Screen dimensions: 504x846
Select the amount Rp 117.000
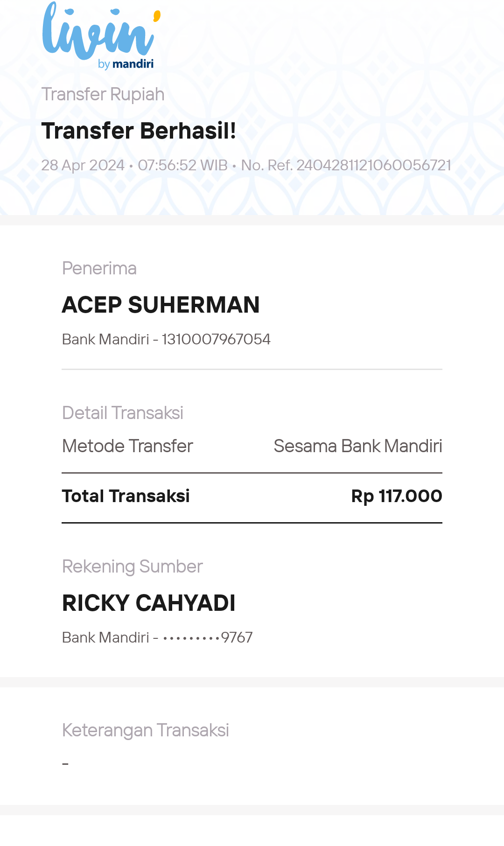click(397, 496)
